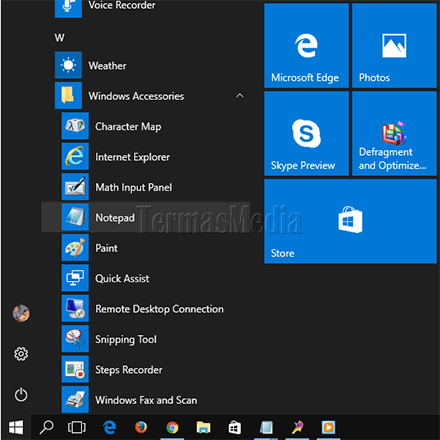The image size is (440, 440).
Task: Click the 'Character Map' label
Action: coord(128,127)
